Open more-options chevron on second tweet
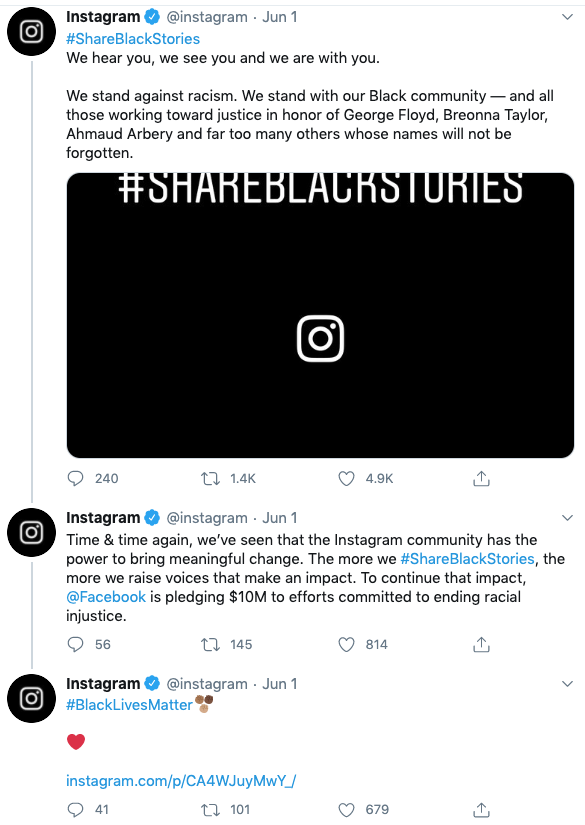Viewport: 585px width, 825px height. click(x=567, y=518)
